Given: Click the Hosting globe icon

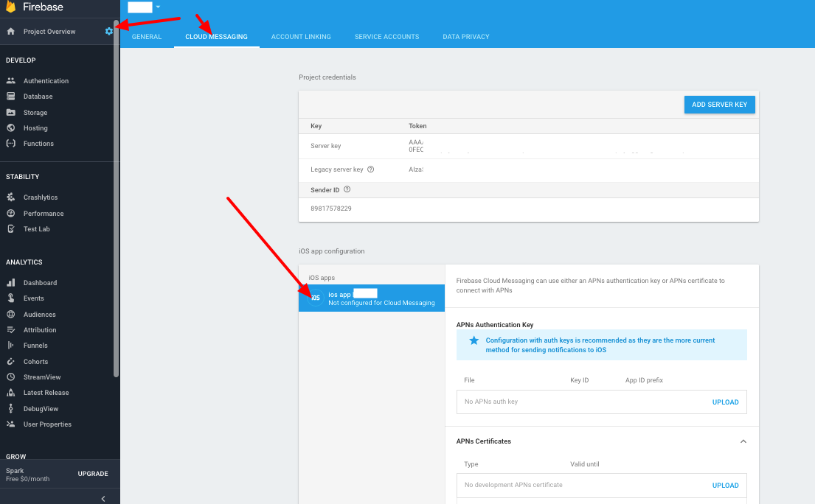Looking at the screenshot, I should [x=10, y=127].
